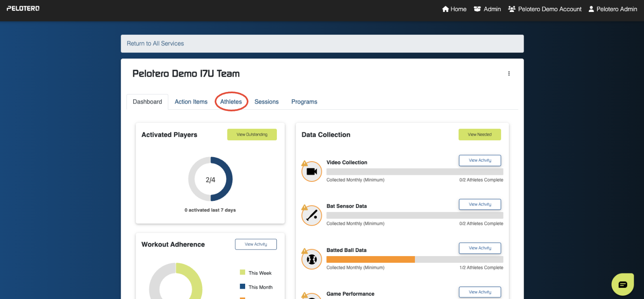The image size is (644, 299).
Task: Click the Bat Sensor Data bat icon
Action: 311,215
